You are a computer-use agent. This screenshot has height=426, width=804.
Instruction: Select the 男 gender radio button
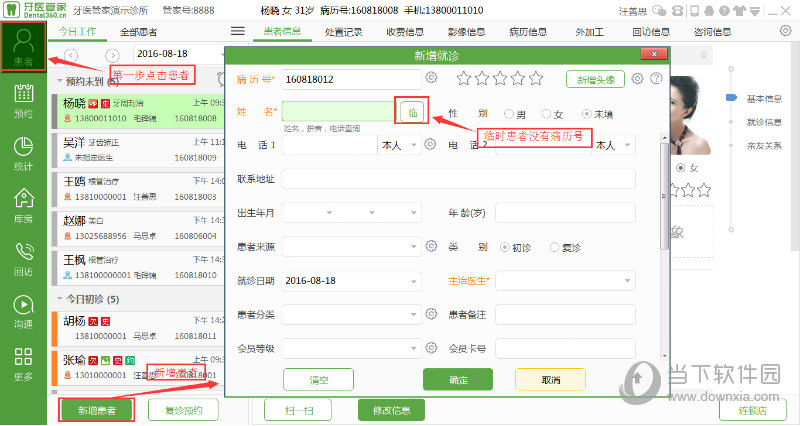point(509,114)
